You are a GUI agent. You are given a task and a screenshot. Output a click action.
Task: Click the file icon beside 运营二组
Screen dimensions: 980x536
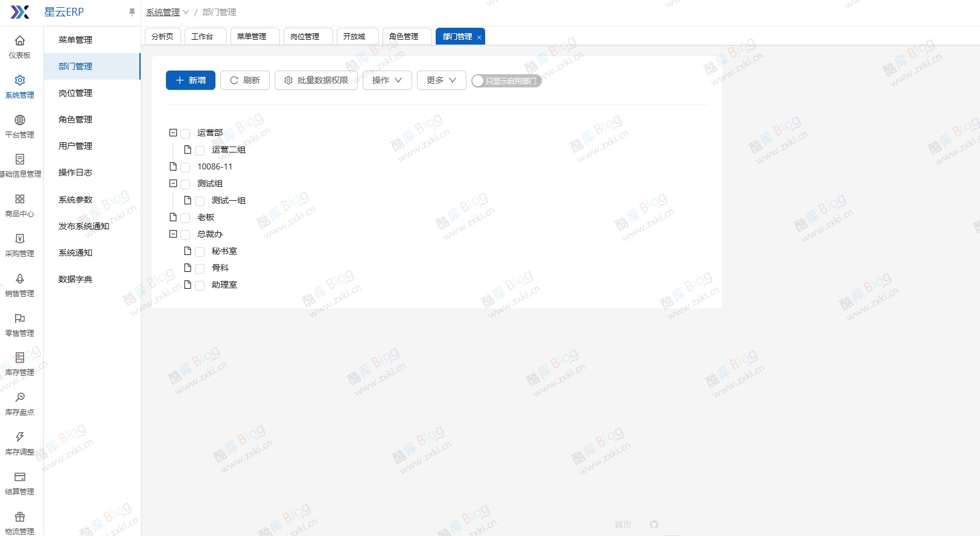point(188,150)
